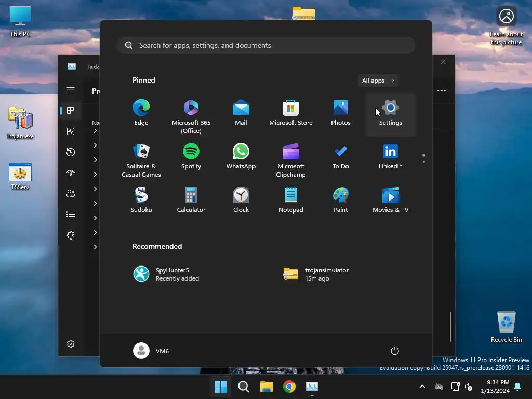Close the Task Manager window

(x=443, y=62)
